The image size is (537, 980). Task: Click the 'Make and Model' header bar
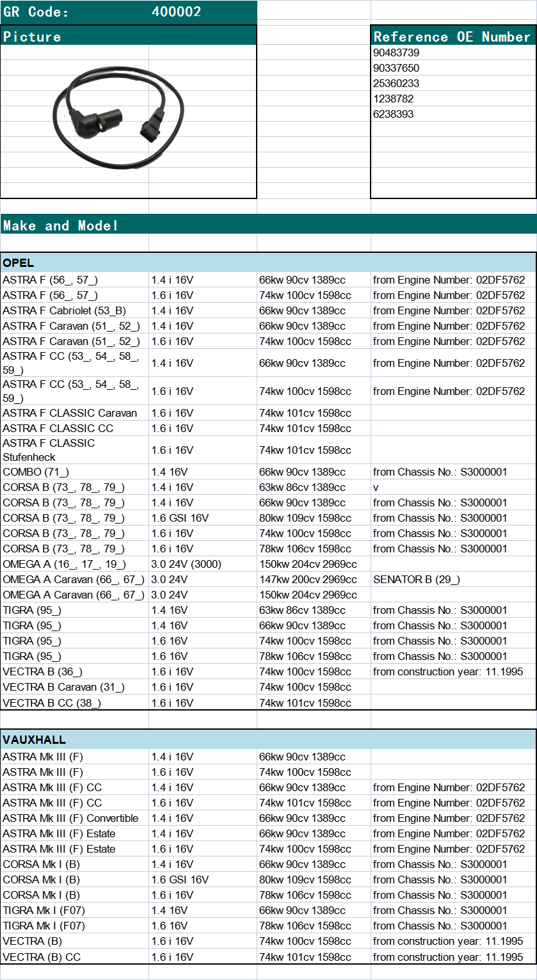click(268, 225)
